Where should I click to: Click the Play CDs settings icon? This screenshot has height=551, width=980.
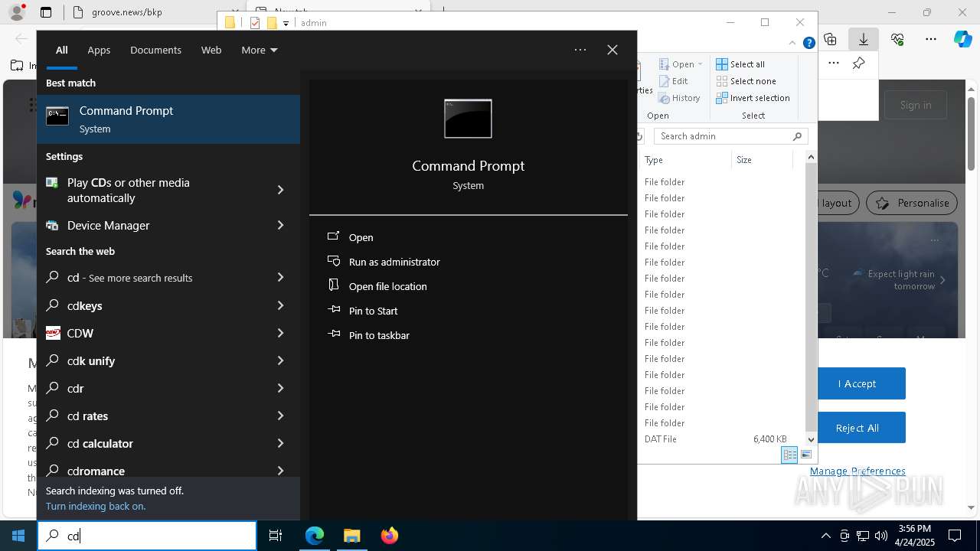[52, 183]
